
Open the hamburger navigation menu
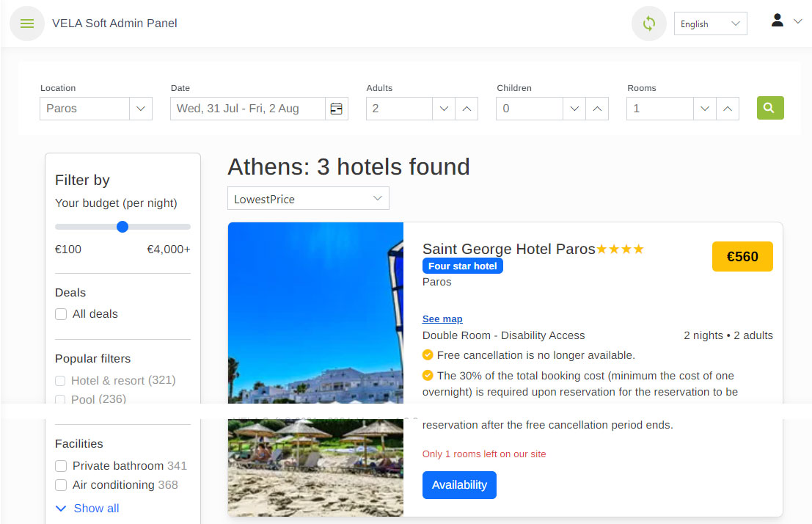[27, 23]
